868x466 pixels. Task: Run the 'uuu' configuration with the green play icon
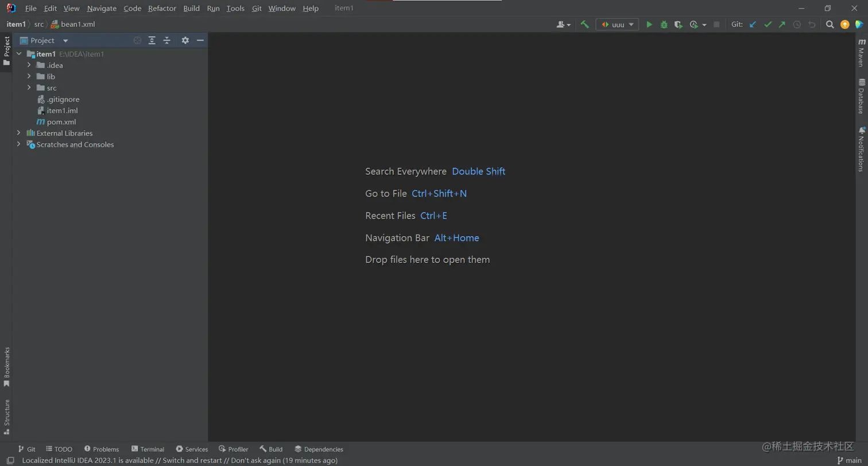pos(649,25)
